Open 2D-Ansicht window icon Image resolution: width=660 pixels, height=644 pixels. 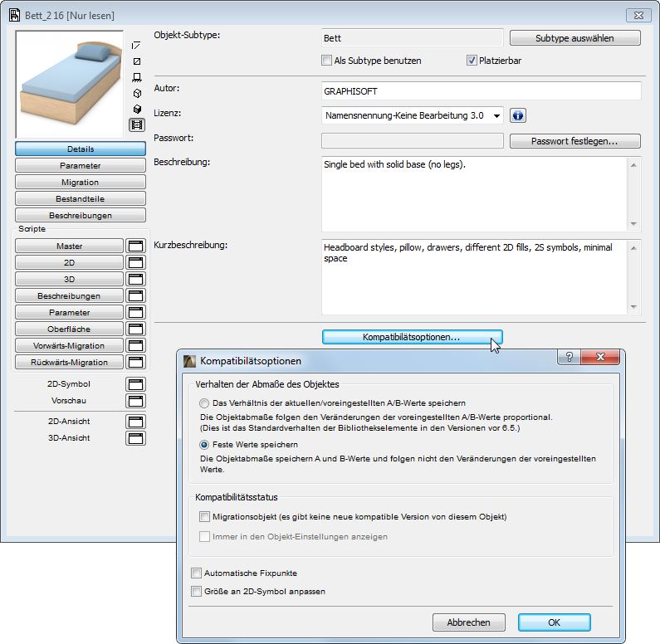[x=135, y=422]
